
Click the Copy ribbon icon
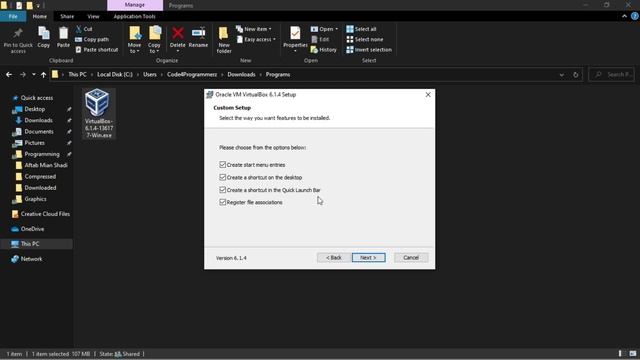(x=44, y=38)
